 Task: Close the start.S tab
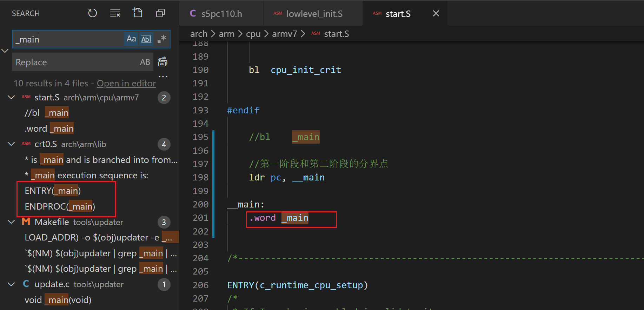pos(436,13)
